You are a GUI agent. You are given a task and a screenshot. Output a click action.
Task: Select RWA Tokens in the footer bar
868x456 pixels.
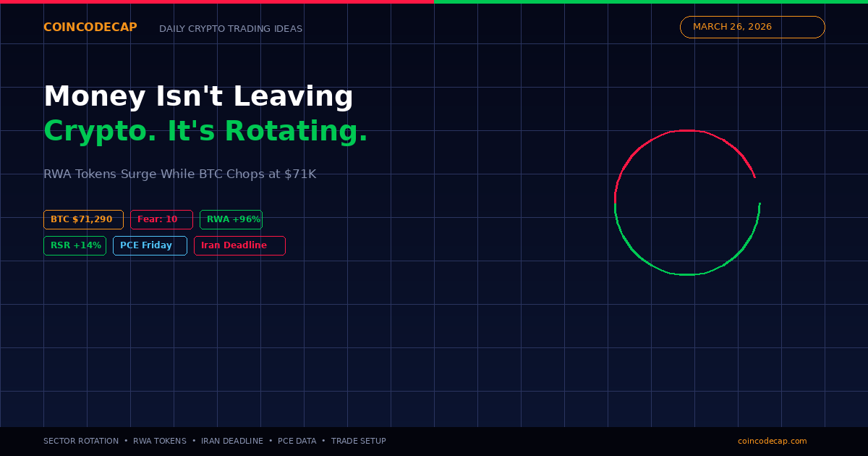[x=160, y=441]
